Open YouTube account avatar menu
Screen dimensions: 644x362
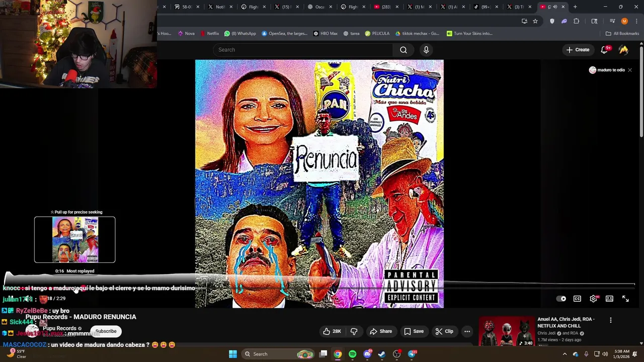623,50
